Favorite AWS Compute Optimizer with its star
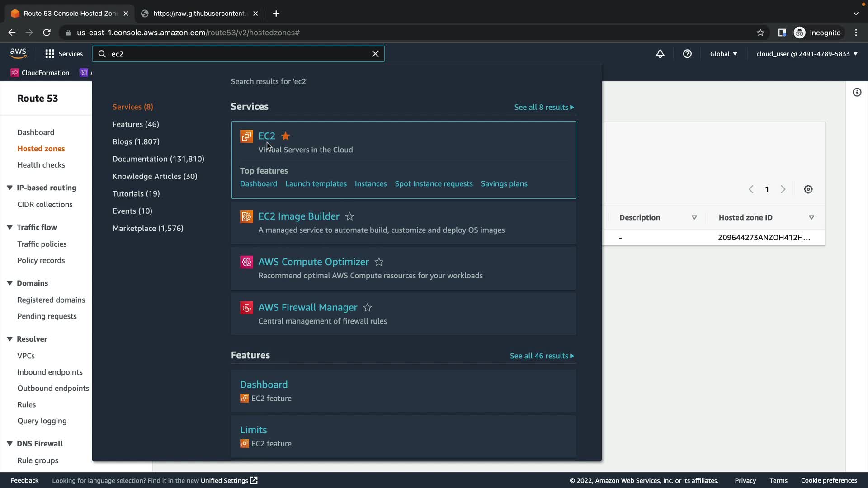The width and height of the screenshot is (868, 488). pyautogui.click(x=379, y=262)
